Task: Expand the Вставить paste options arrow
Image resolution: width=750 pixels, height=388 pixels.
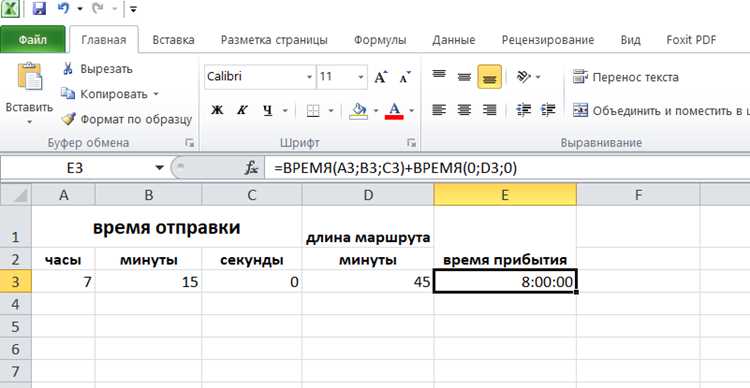Action: point(30,122)
